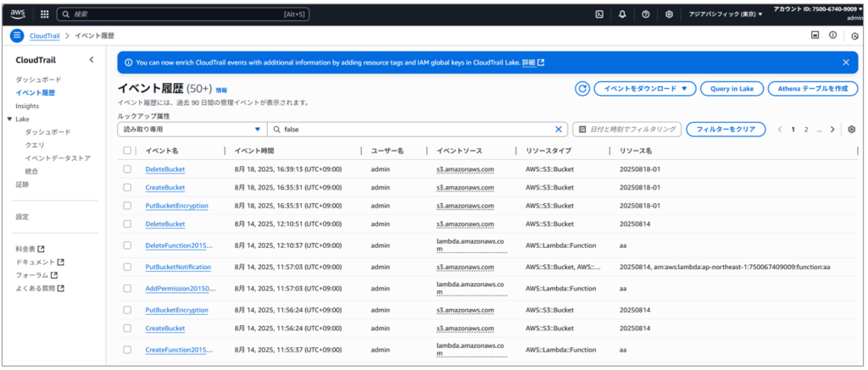
Task: Click the false lookup value field
Action: [415, 130]
